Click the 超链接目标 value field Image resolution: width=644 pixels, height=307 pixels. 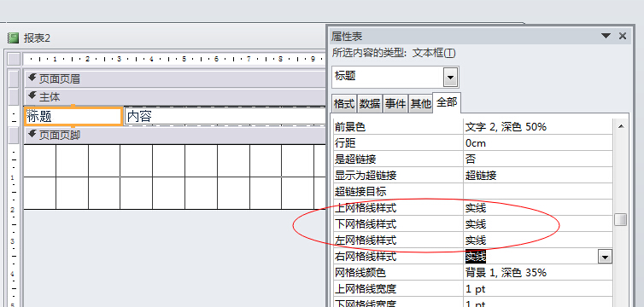(x=537, y=192)
